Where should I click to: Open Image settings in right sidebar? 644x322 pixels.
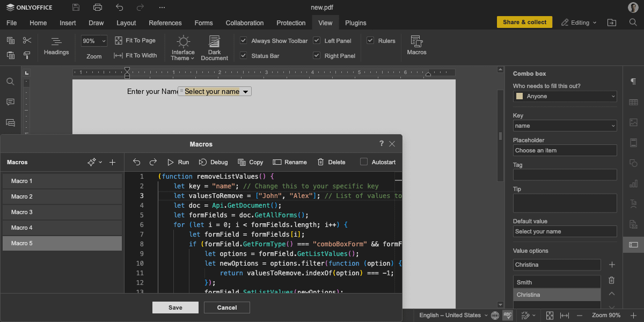click(633, 122)
